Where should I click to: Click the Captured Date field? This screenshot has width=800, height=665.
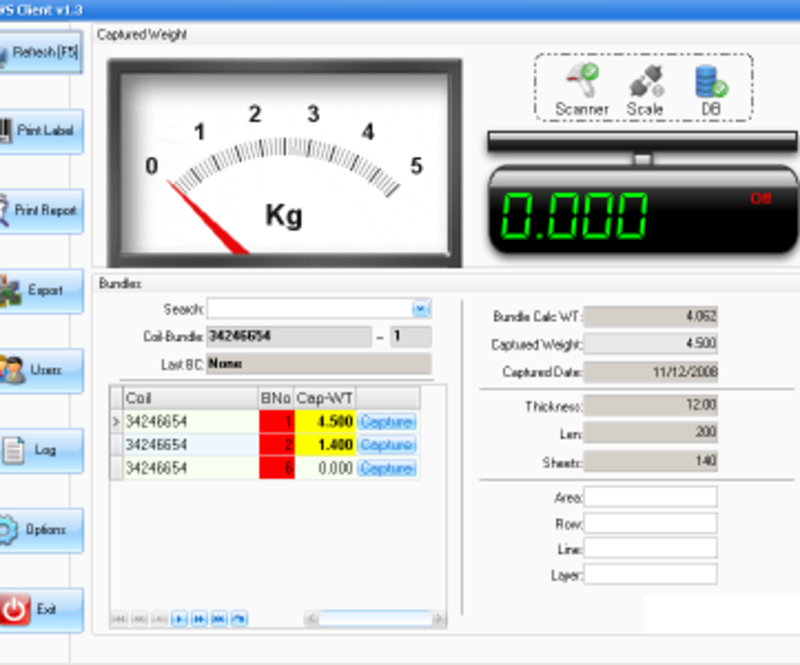pyautogui.click(x=651, y=372)
